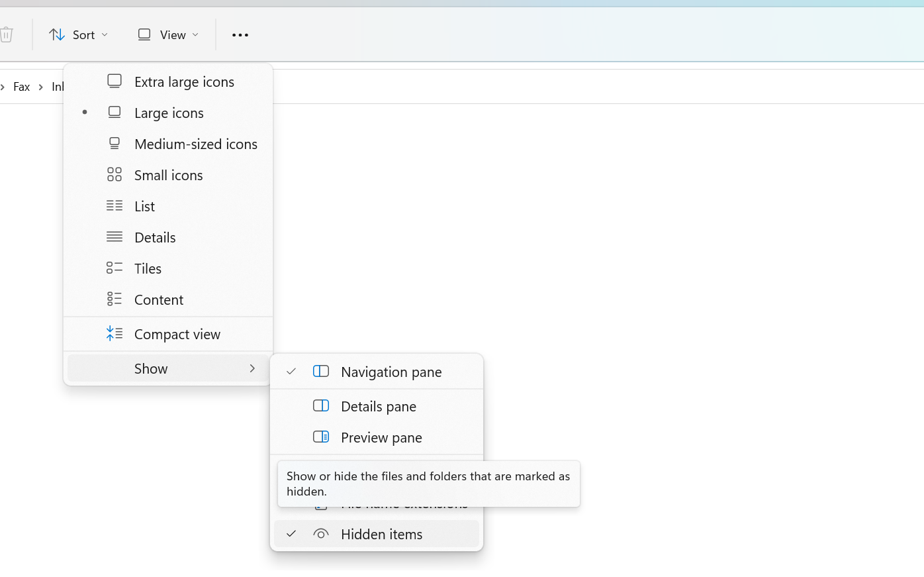Click the Tiles glyph icon
The image size is (924, 577).
click(115, 268)
